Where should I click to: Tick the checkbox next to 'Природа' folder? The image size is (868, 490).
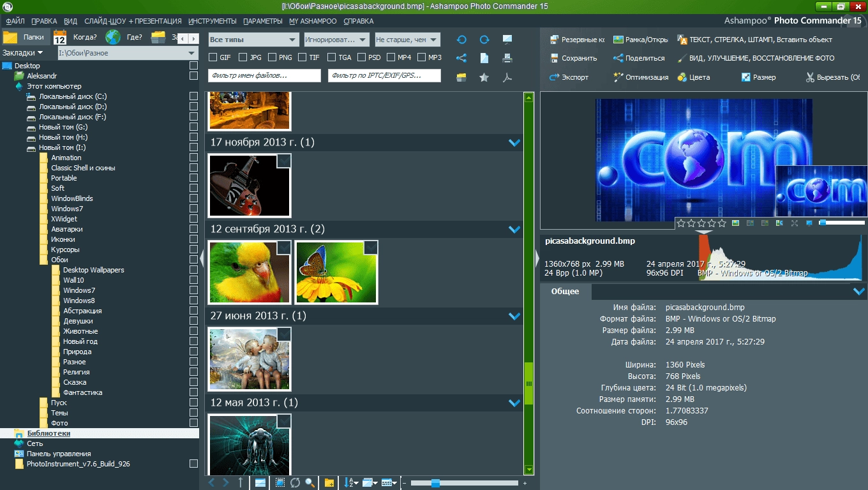[x=193, y=352]
